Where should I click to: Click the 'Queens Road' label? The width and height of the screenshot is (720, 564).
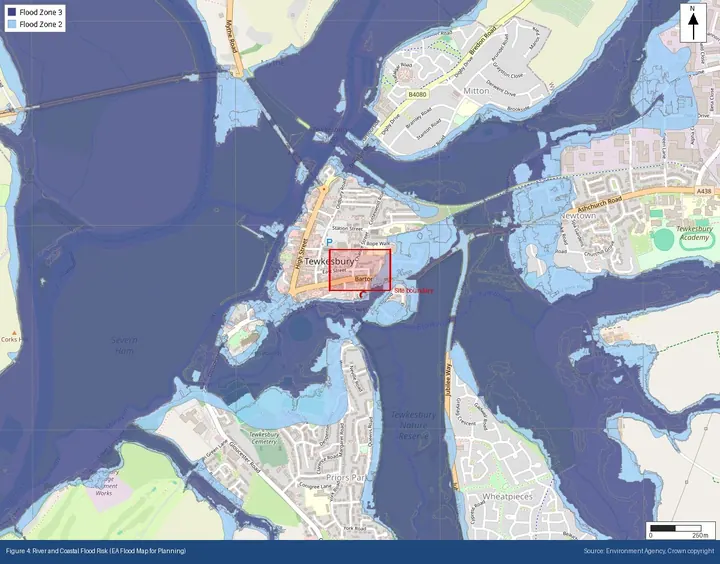(x=371, y=431)
